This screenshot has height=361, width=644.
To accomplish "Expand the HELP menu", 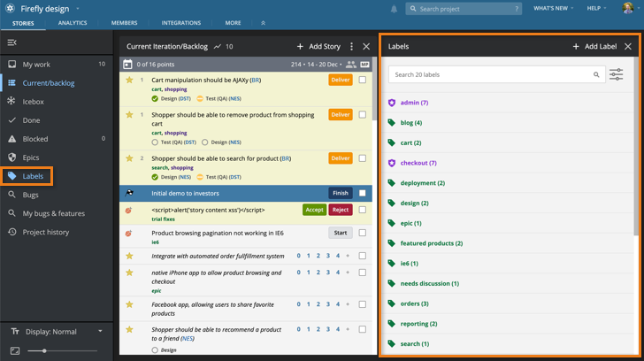I will 596,8.
